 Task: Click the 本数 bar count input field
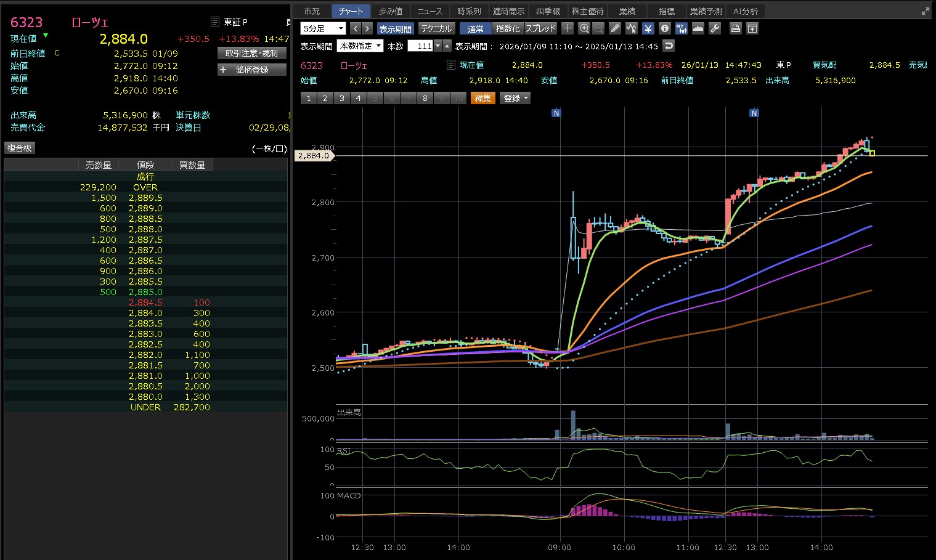click(x=420, y=46)
